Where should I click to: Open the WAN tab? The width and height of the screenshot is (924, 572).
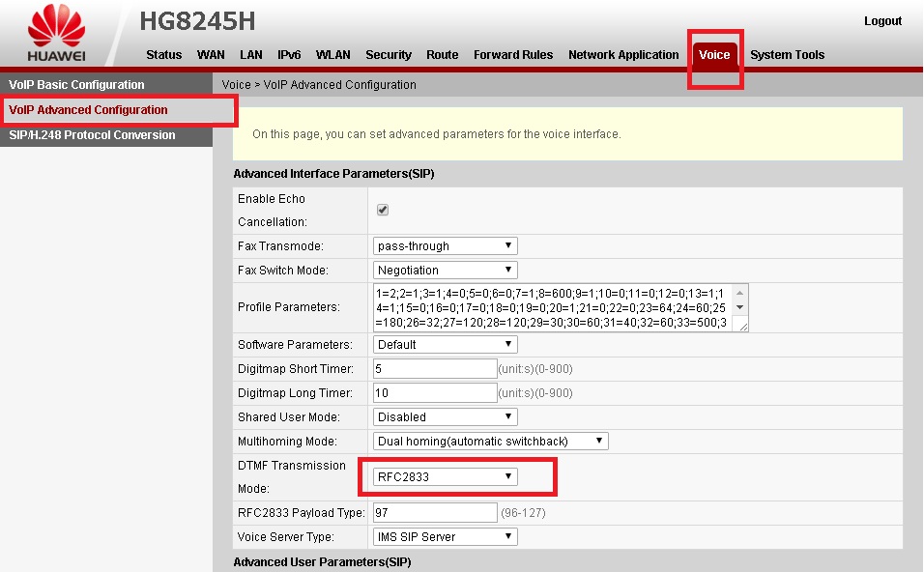211,55
